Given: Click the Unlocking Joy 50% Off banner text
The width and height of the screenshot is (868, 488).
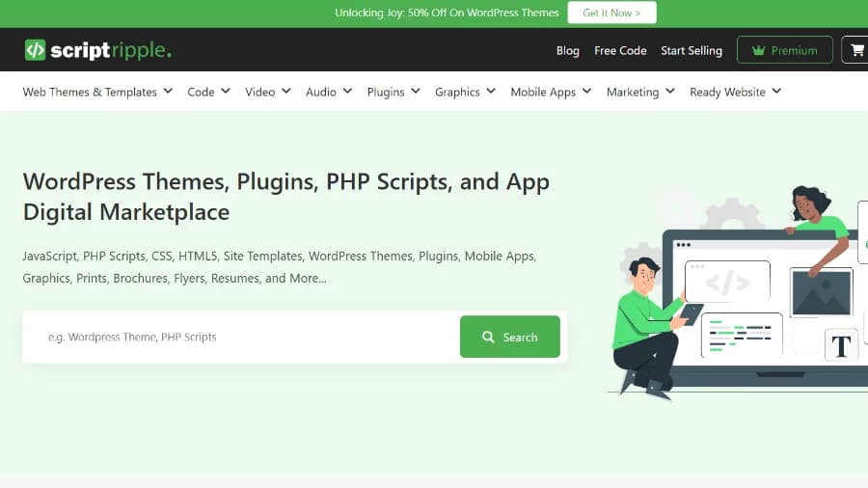Looking at the screenshot, I should 447,13.
